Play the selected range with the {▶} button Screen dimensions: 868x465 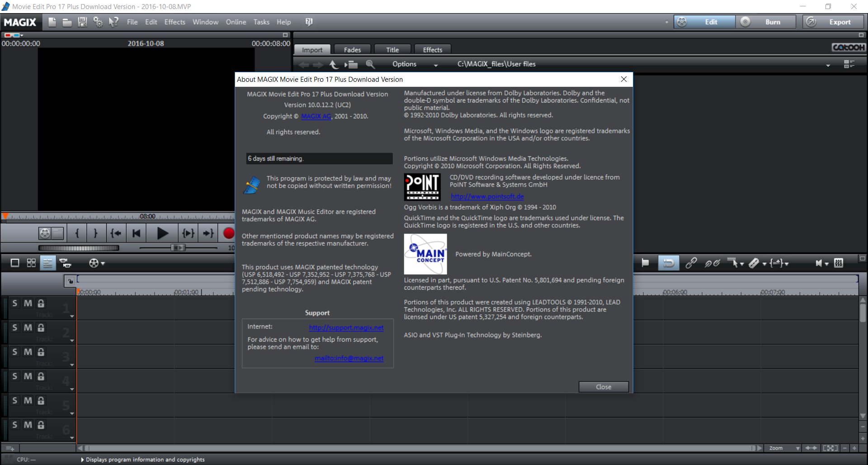tap(188, 233)
